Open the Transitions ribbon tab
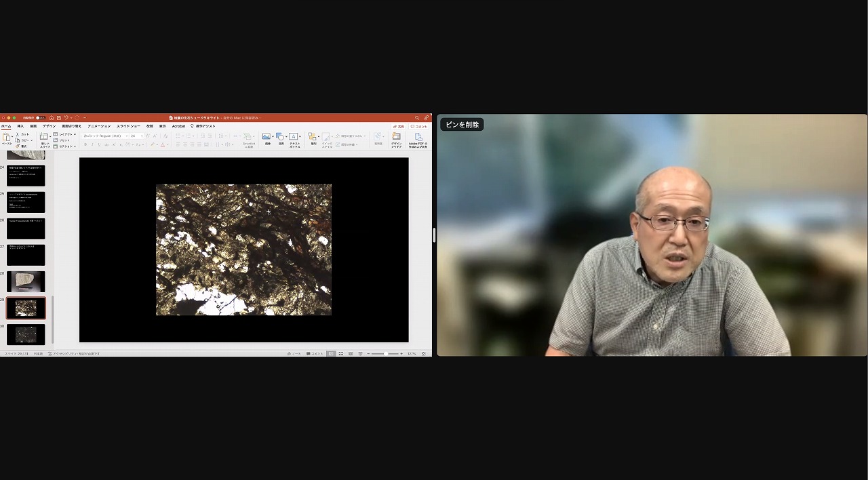This screenshot has height=480, width=868. 72,126
